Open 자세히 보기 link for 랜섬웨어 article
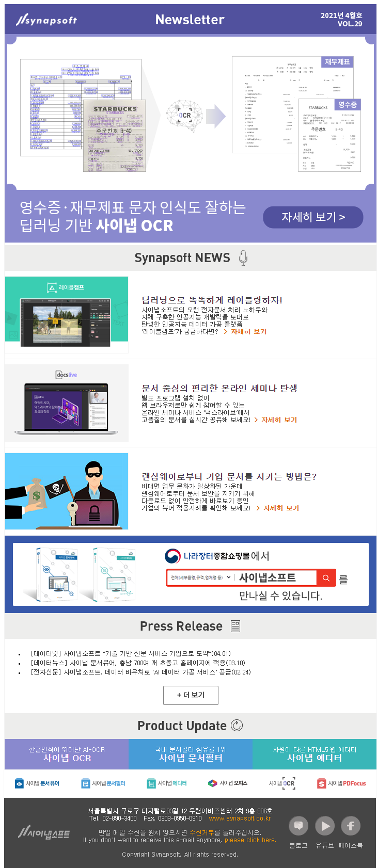 (x=278, y=508)
